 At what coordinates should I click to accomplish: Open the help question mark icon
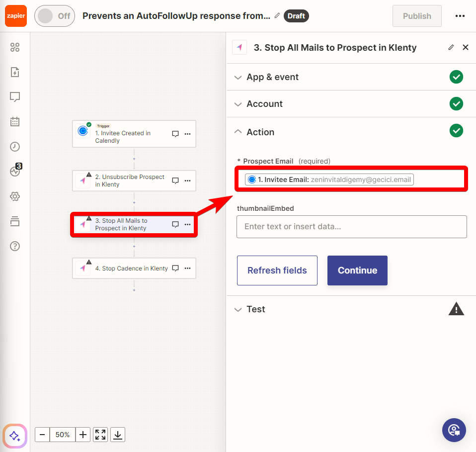(x=15, y=246)
